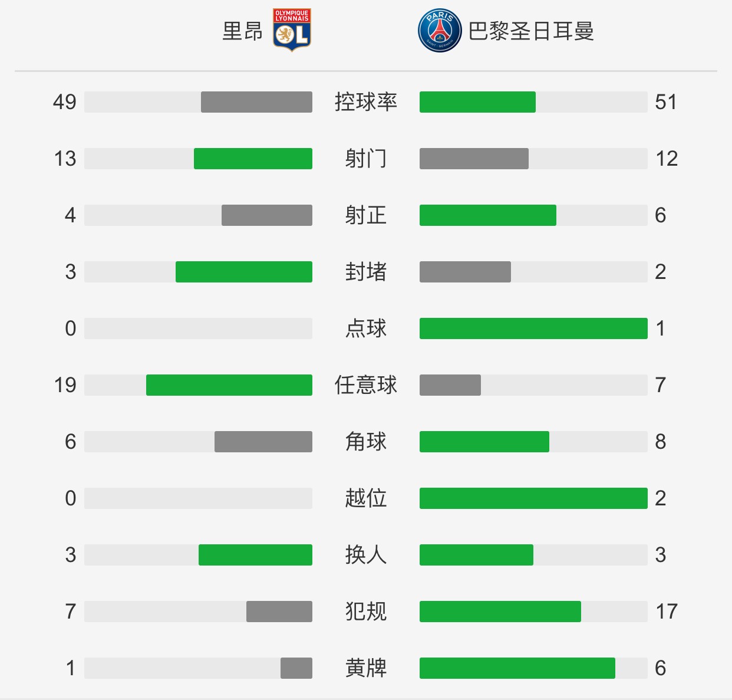Viewport: 732px width, 700px height.
Task: Open the 里昂 team name link
Action: coord(242,31)
